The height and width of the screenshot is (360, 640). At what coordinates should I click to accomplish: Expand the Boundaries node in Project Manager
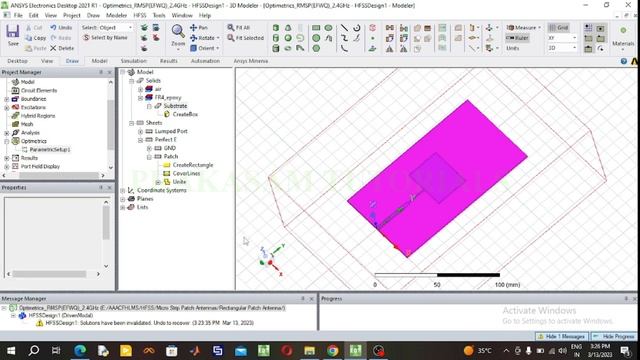click(x=7, y=99)
